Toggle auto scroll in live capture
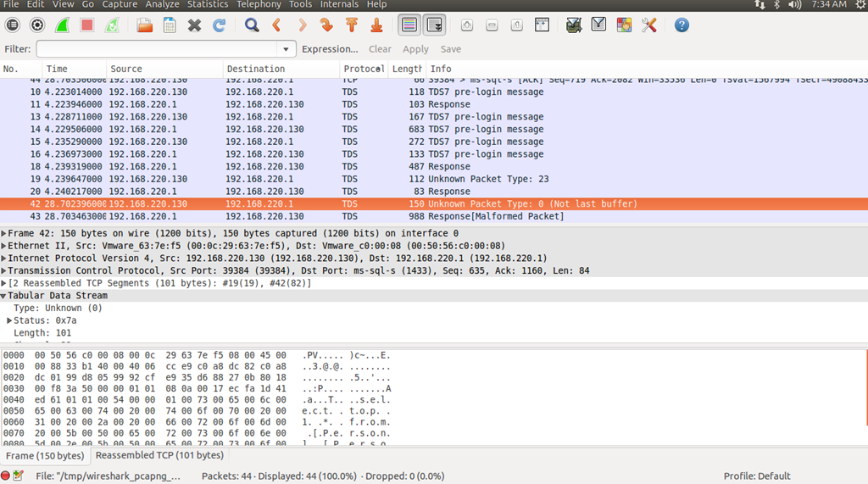868x484 pixels. click(x=434, y=25)
